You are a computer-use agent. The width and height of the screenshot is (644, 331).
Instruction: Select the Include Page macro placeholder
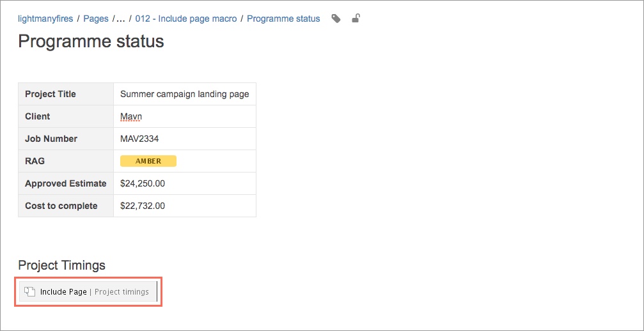pos(88,291)
